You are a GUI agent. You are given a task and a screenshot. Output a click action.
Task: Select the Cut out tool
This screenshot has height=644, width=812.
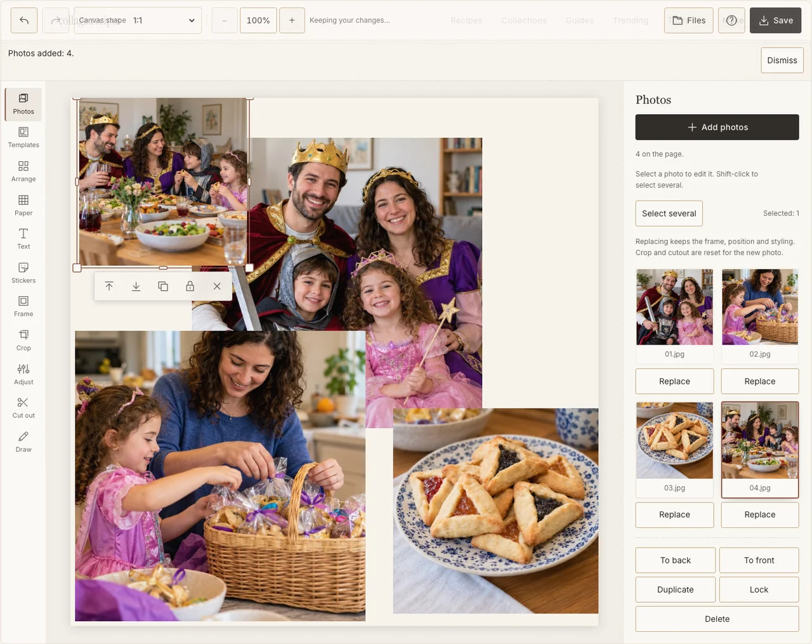tap(23, 409)
